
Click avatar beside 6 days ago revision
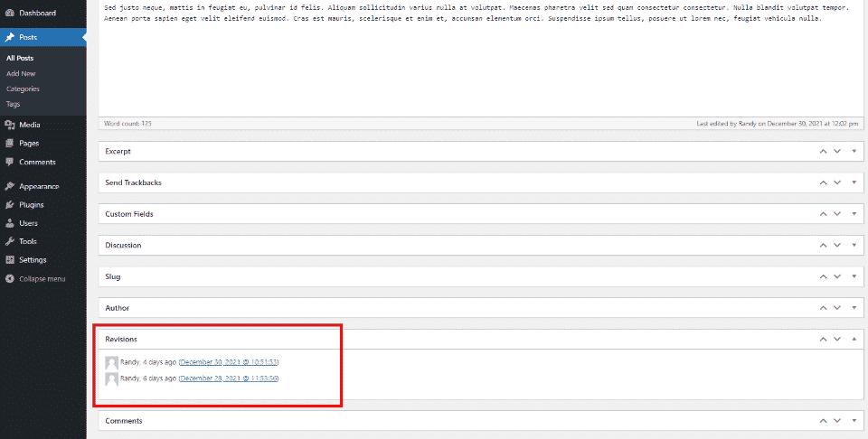pyautogui.click(x=112, y=378)
